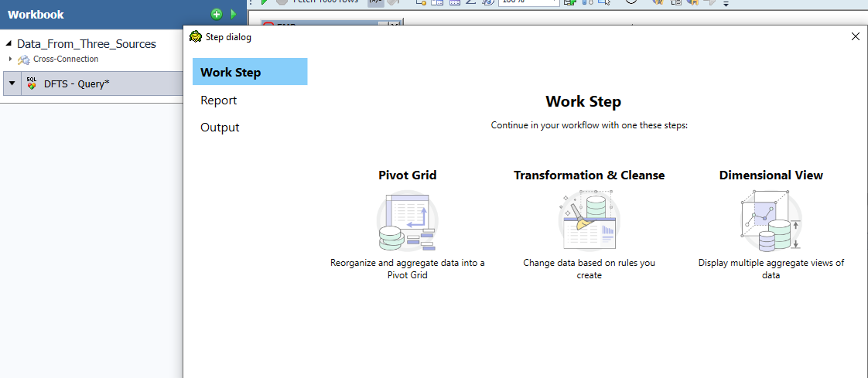Click the Data_From_Three_Sources workbook name
The width and height of the screenshot is (868, 378).
pyautogui.click(x=87, y=44)
